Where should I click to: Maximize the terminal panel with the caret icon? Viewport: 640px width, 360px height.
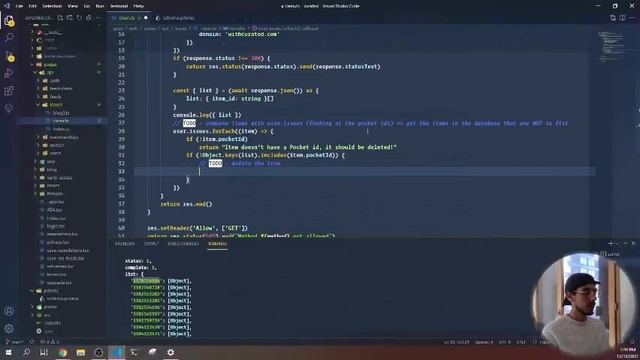[625, 243]
